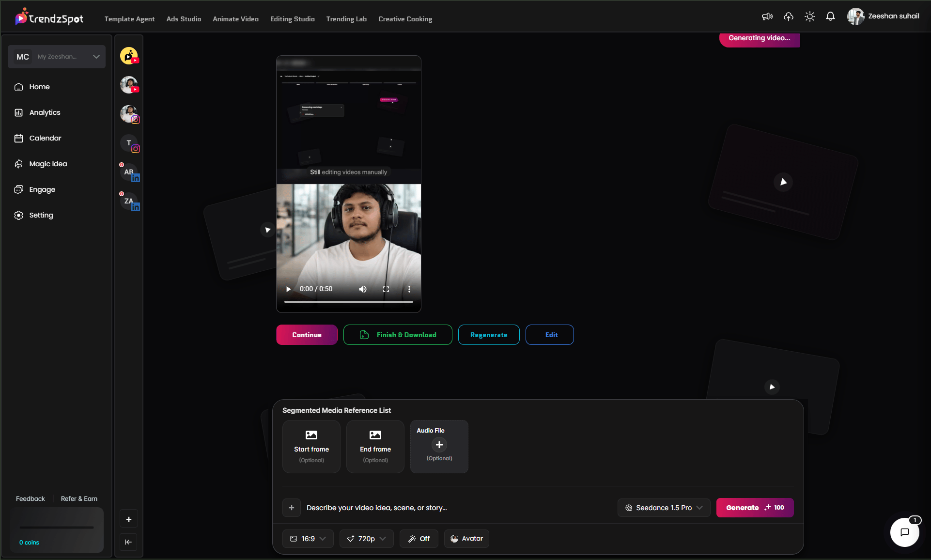The height and width of the screenshot is (560, 931).
Task: Select the yellow YouTube channel avatar
Action: (129, 56)
